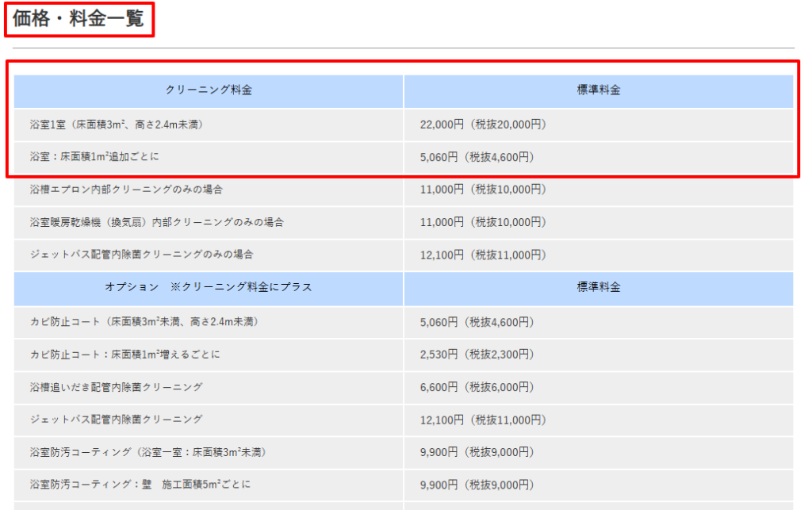Select header オプション ※クリーニング料金にプラス
812x510 pixels.
coord(209,287)
